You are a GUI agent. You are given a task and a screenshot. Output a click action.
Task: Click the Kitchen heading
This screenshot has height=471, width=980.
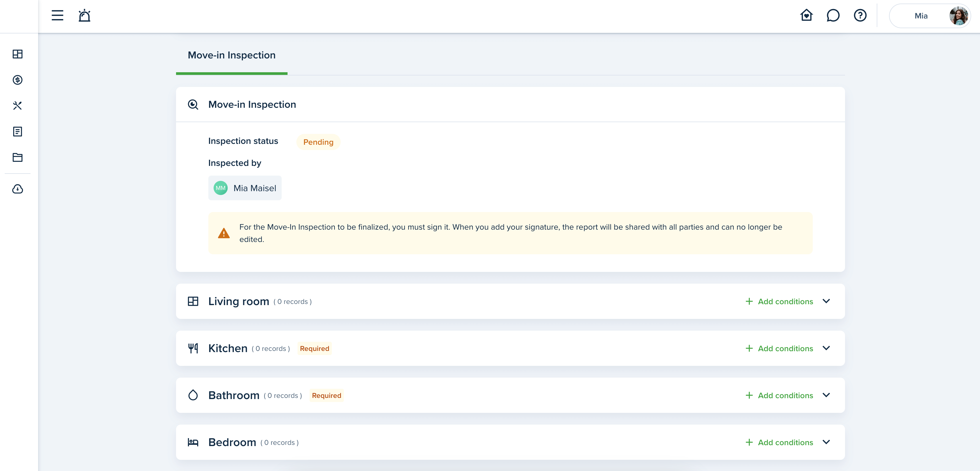click(228, 348)
